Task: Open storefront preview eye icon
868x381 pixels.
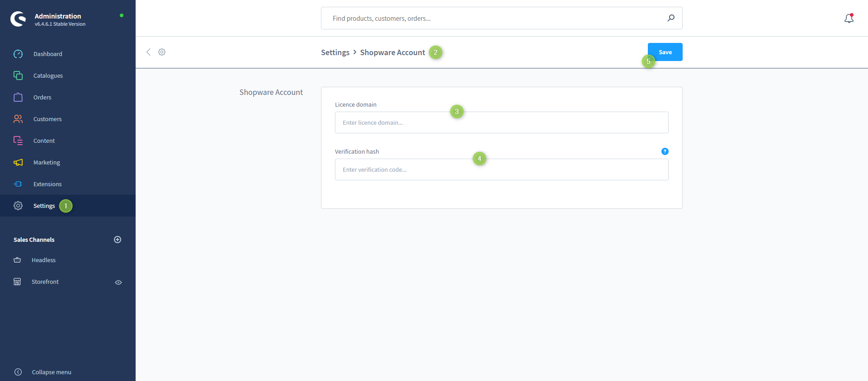Action: click(x=118, y=282)
